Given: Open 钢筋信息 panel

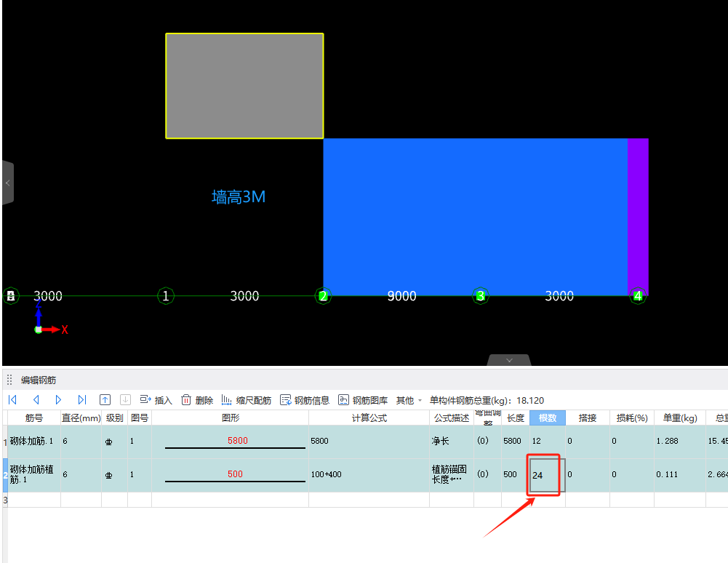Looking at the screenshot, I should point(305,400).
